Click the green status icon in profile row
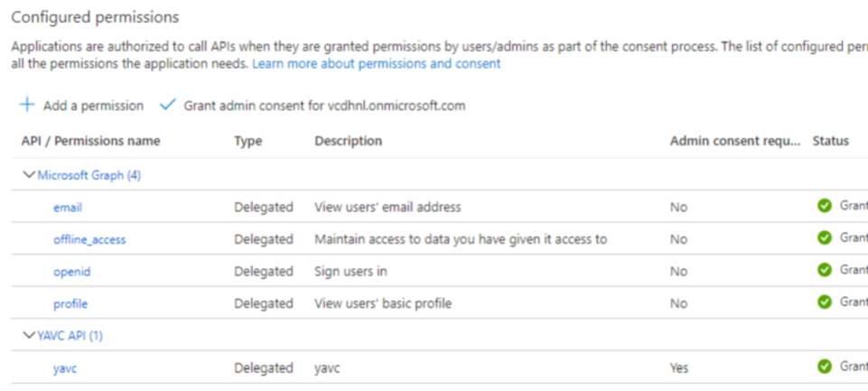Image resolution: width=868 pixels, height=391 pixels. [x=825, y=302]
